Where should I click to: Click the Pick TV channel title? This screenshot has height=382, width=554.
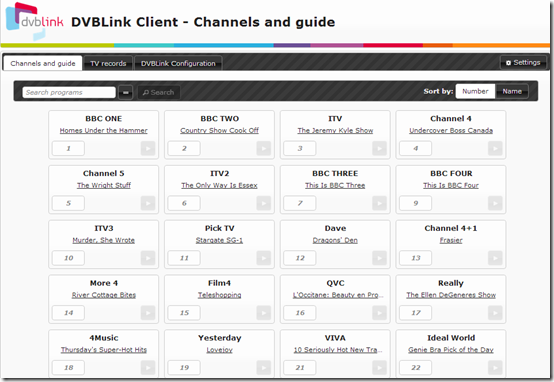219,228
